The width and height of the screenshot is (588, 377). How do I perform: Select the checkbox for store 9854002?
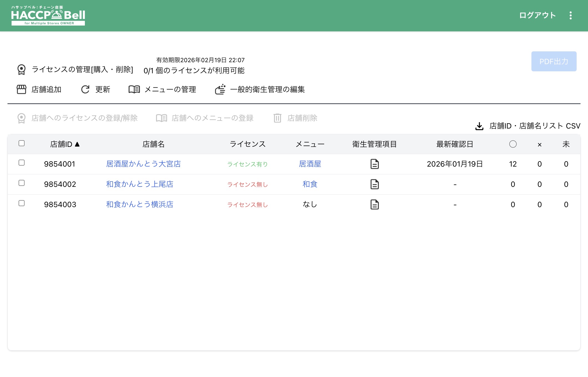[22, 183]
